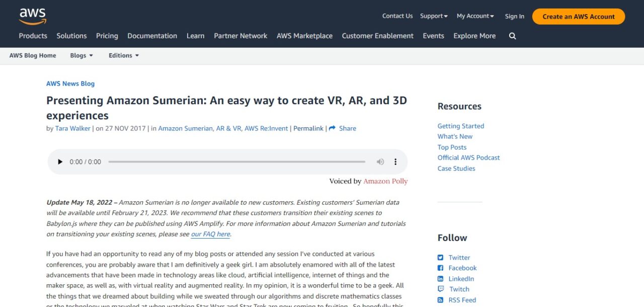
Task: Open the Contact Us link
Action: click(x=397, y=16)
